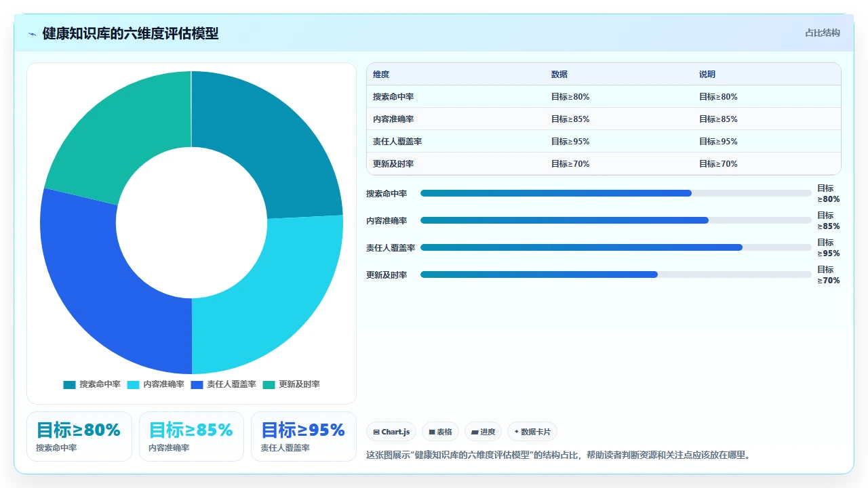Click 目标≥85% in the 说明 column
Screen dimensions: 868x488
pos(718,119)
